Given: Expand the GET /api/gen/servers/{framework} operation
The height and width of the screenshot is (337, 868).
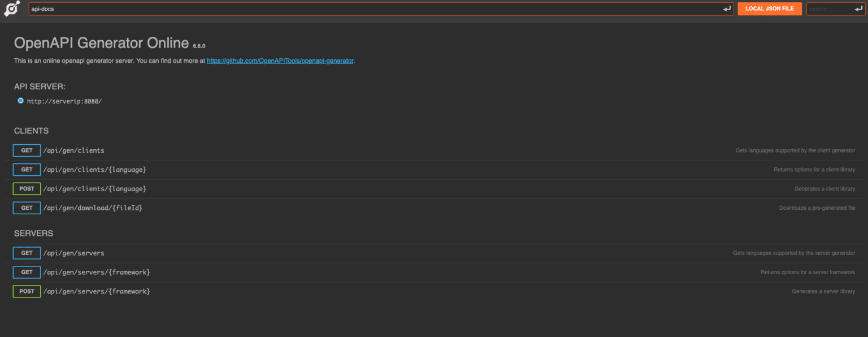Looking at the screenshot, I should [x=96, y=272].
